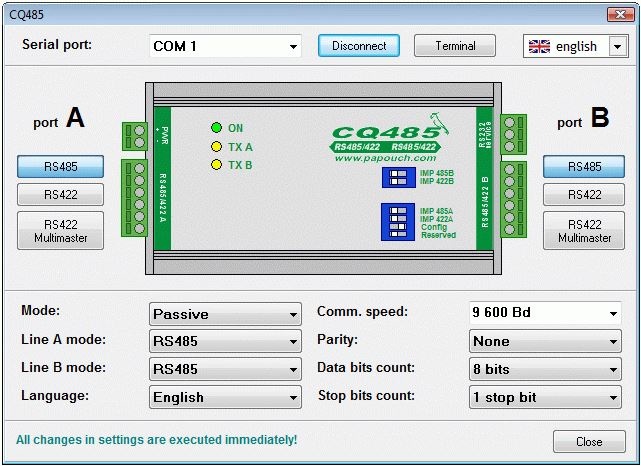
Task: Select RS422 Multimaster for port B
Action: click(584, 231)
